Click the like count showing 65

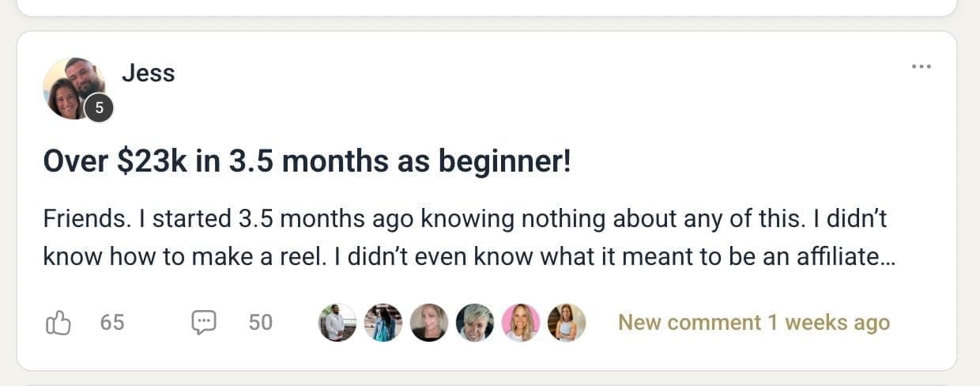(x=112, y=323)
